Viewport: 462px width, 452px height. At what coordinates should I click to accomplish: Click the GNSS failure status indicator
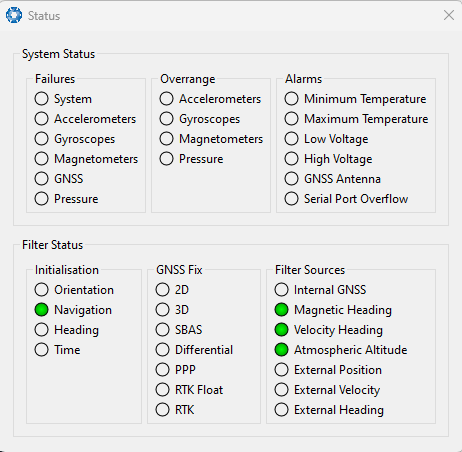(42, 179)
